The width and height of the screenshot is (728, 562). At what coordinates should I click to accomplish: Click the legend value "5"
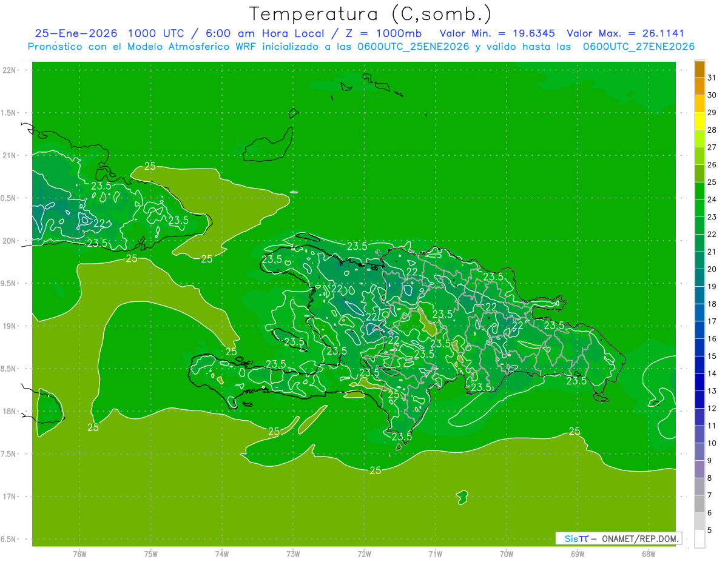coord(710,530)
